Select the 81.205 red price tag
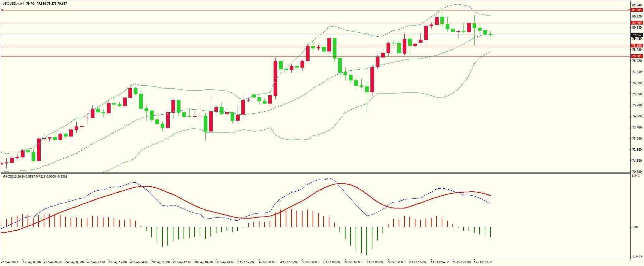Image resolution: width=644 pixels, height=266 pixels. point(637,10)
